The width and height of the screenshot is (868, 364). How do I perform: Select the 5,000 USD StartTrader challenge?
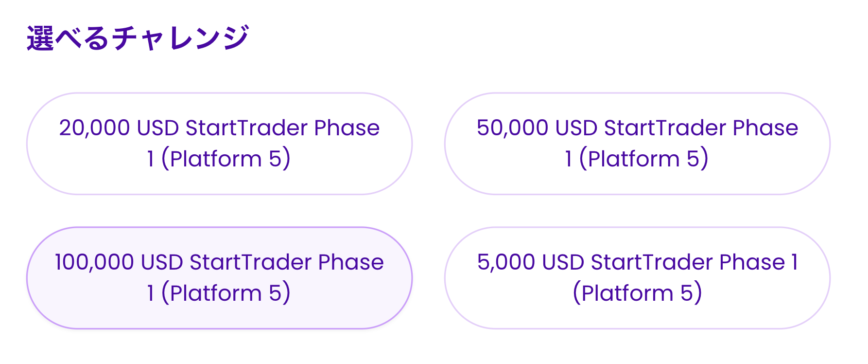(637, 278)
